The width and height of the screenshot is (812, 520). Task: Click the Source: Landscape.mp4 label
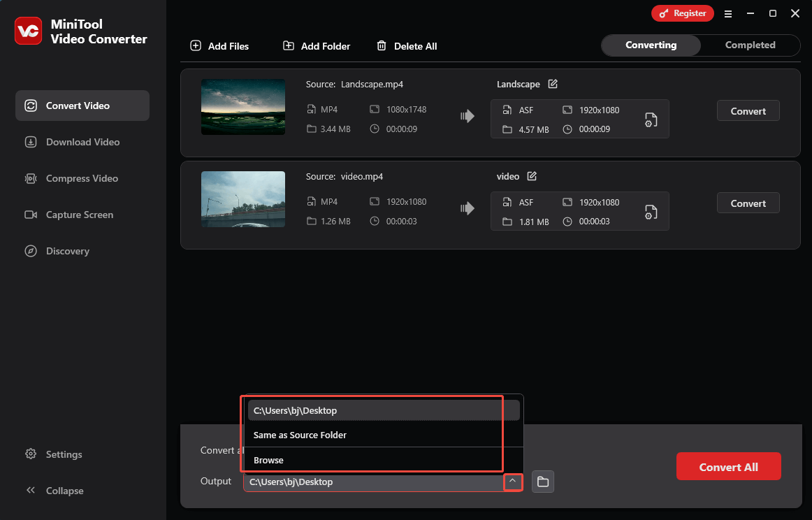tap(354, 84)
